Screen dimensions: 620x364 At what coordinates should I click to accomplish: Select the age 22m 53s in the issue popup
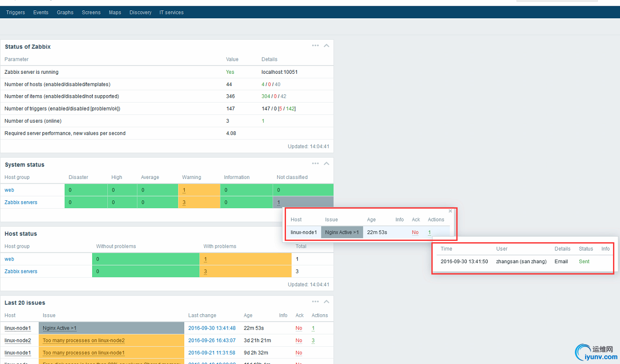point(377,232)
